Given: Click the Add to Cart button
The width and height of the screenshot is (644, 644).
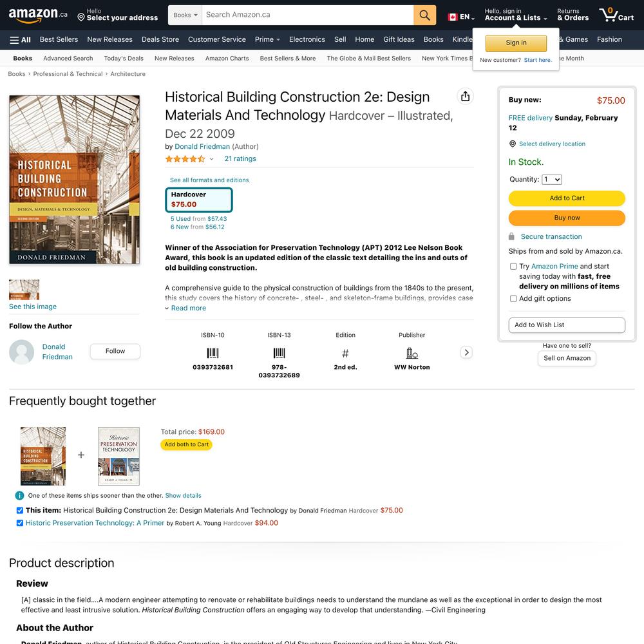Looking at the screenshot, I should 567,198.
